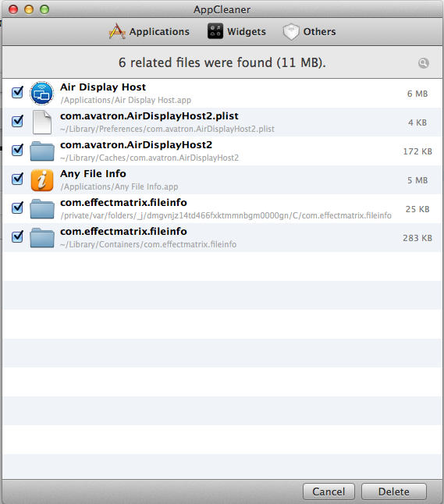Click the plist document file icon

[x=42, y=122]
